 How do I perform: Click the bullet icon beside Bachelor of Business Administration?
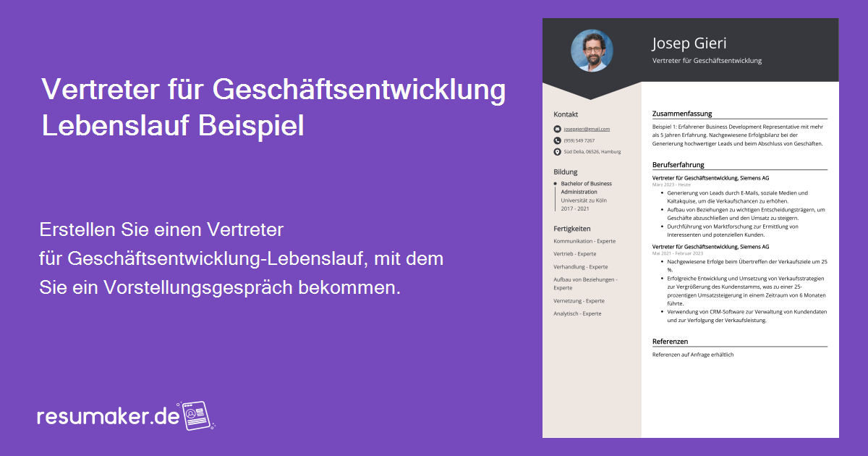coord(554,183)
